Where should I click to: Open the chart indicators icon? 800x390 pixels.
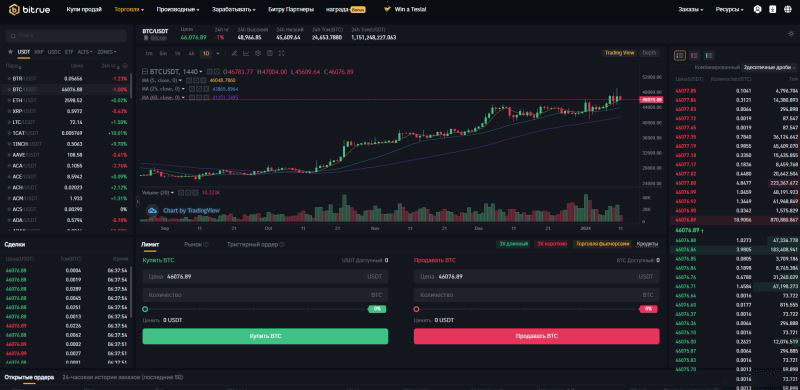pos(246,53)
